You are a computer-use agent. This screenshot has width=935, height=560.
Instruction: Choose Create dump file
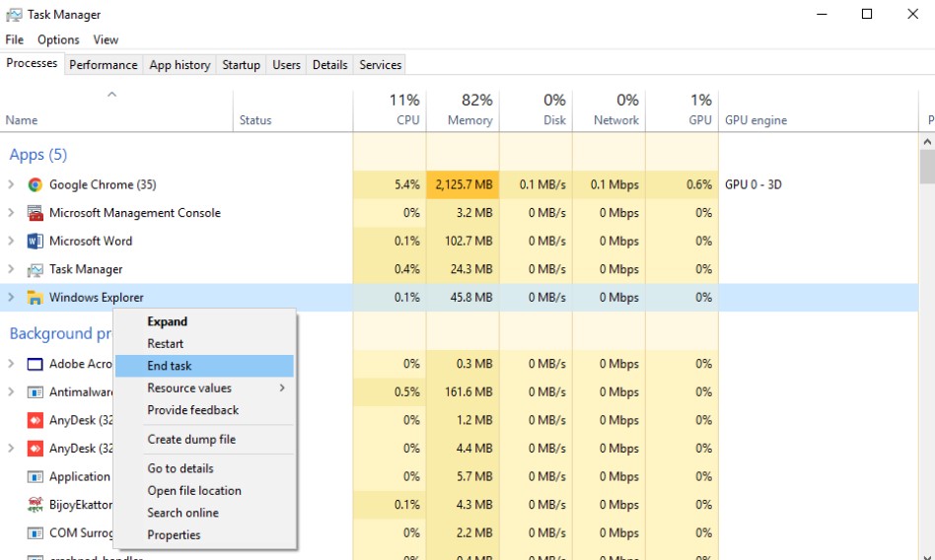click(204, 440)
